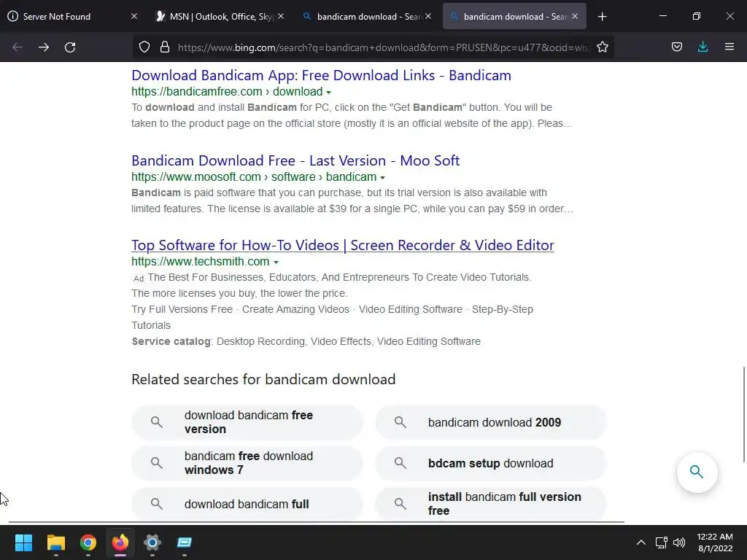The height and width of the screenshot is (560, 747).
Task: Open 'Top Software for How-To Videos' ad link
Action: [x=343, y=245]
